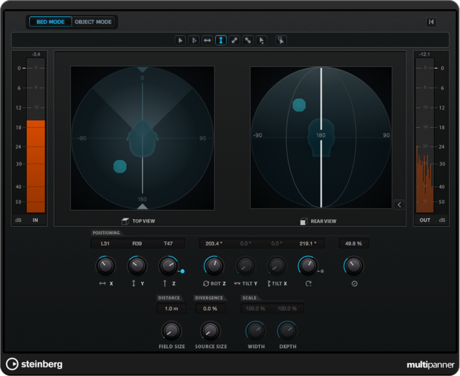Click the front marker triangle at Top View top
The width and height of the screenshot is (460, 376).
tap(142, 69)
